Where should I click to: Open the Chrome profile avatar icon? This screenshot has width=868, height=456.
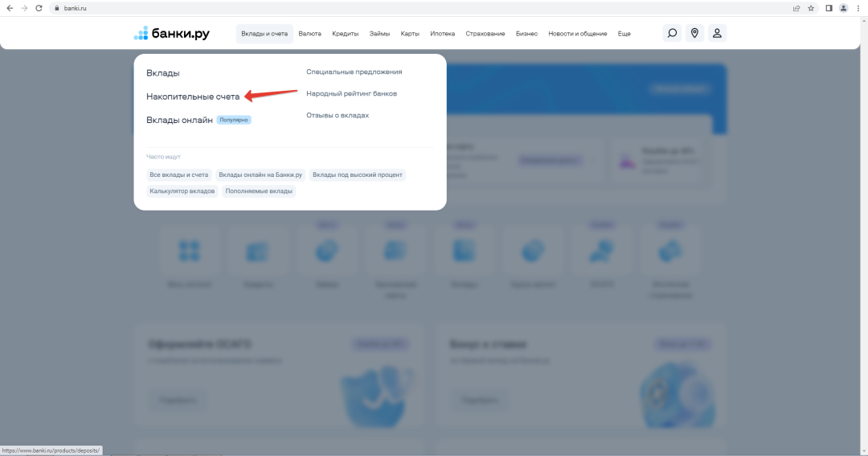[844, 8]
